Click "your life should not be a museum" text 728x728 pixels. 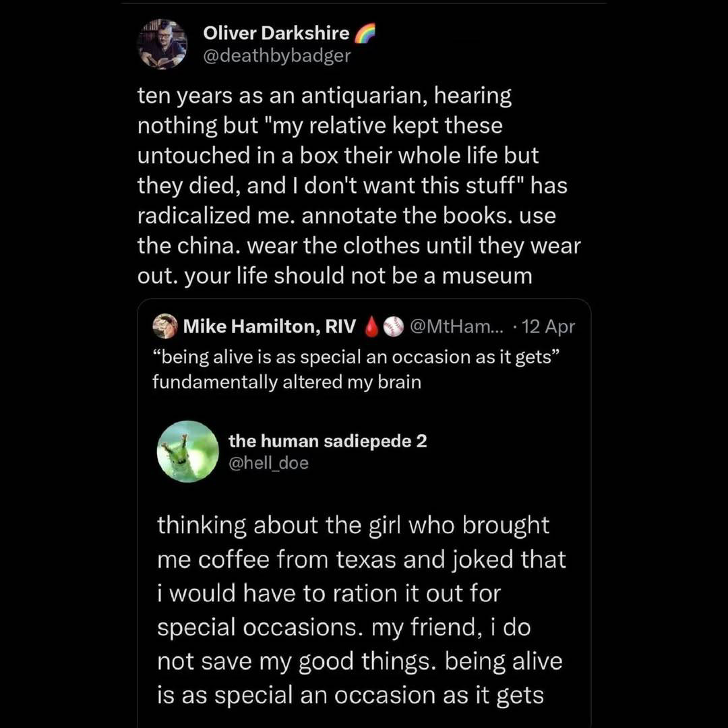click(334, 276)
